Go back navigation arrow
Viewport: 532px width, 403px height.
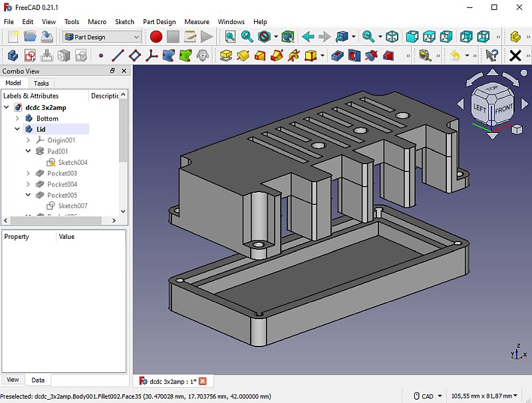[308, 37]
